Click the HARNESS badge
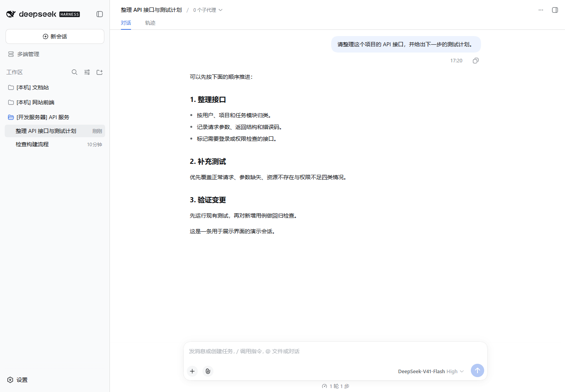This screenshot has width=565, height=392. tap(69, 15)
